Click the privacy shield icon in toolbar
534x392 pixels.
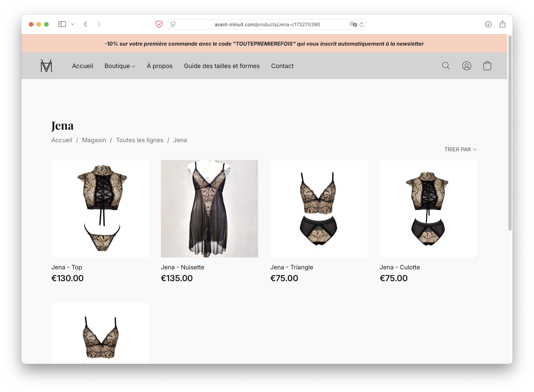(x=159, y=24)
